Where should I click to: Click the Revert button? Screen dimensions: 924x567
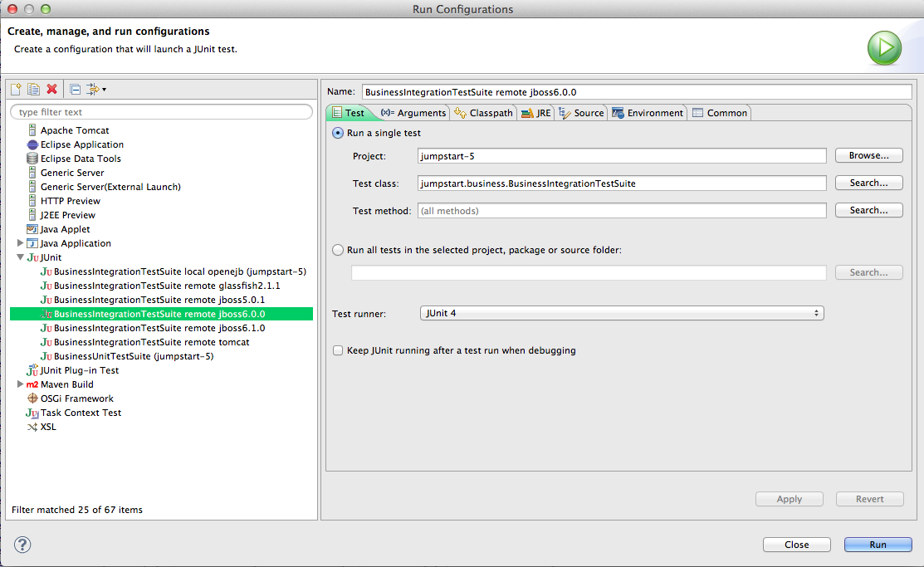coord(869,499)
